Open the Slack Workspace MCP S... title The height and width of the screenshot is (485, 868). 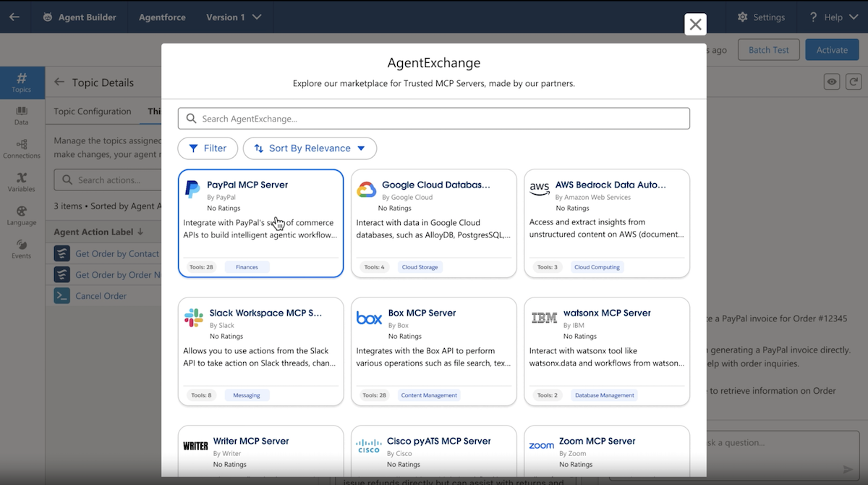pos(266,313)
